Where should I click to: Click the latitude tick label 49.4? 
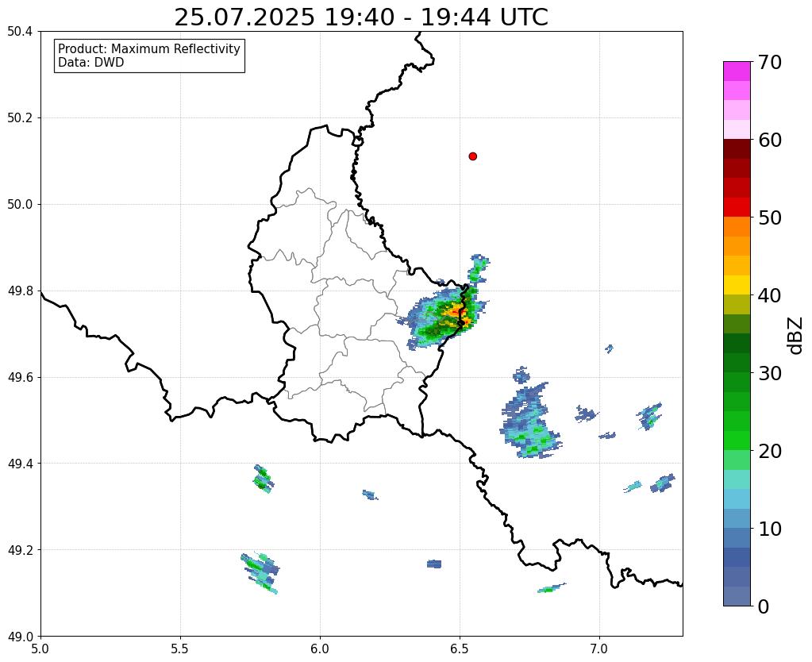[x=20, y=464]
